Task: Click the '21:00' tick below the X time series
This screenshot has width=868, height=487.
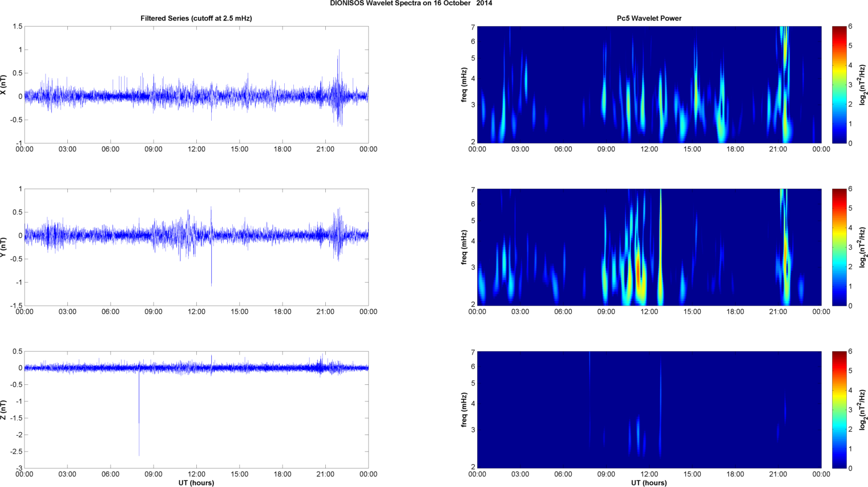Action: (325, 149)
